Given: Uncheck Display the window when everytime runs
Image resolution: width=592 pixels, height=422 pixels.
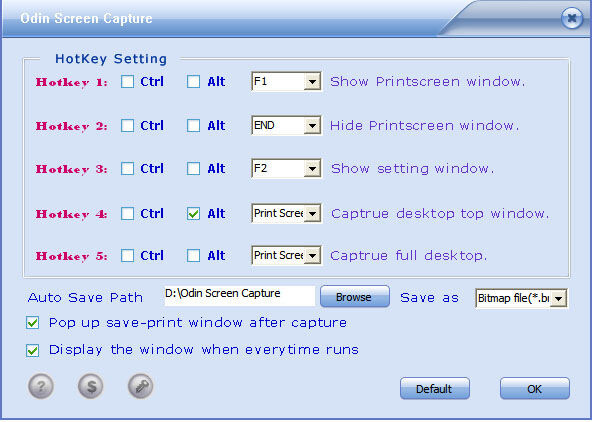Looking at the screenshot, I should [32, 350].
